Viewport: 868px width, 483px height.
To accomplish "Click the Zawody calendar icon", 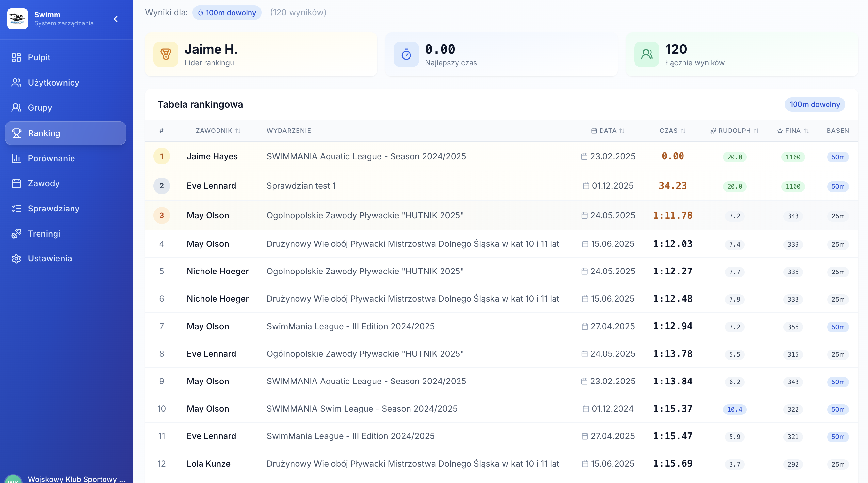I will coord(16,183).
